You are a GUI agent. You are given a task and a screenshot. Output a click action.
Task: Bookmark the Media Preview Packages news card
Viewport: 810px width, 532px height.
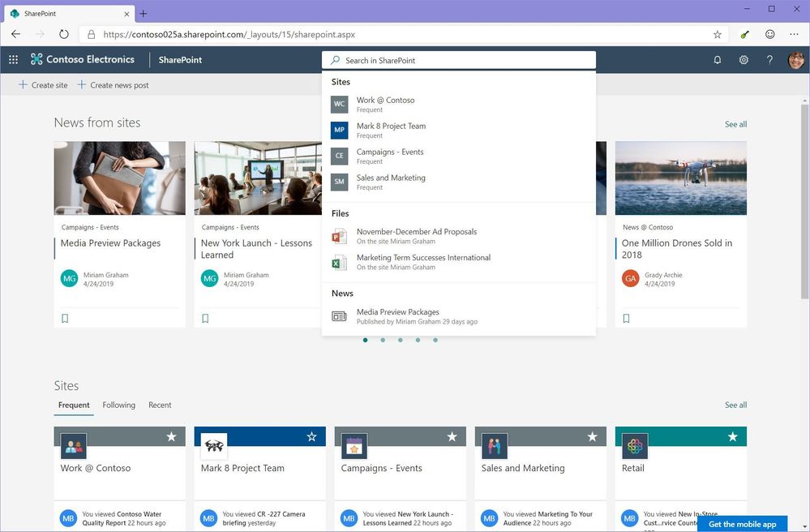click(65, 318)
